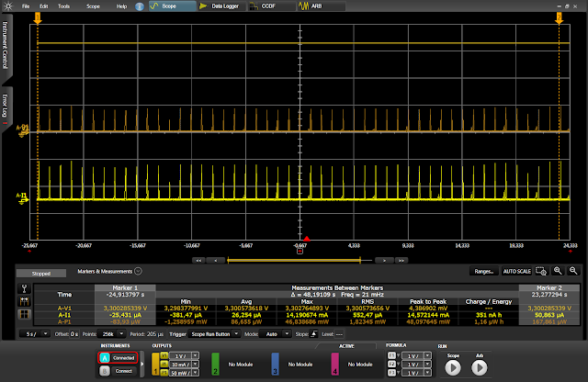The image size is (588, 382).
Task: Toggle the P1 trace button
Action: click(x=164, y=372)
